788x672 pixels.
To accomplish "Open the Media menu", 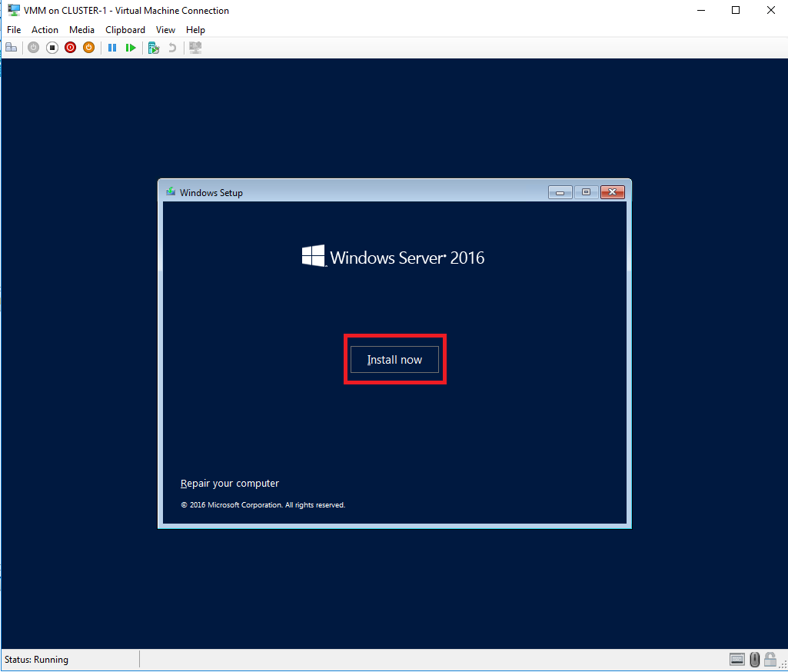I will [81, 30].
